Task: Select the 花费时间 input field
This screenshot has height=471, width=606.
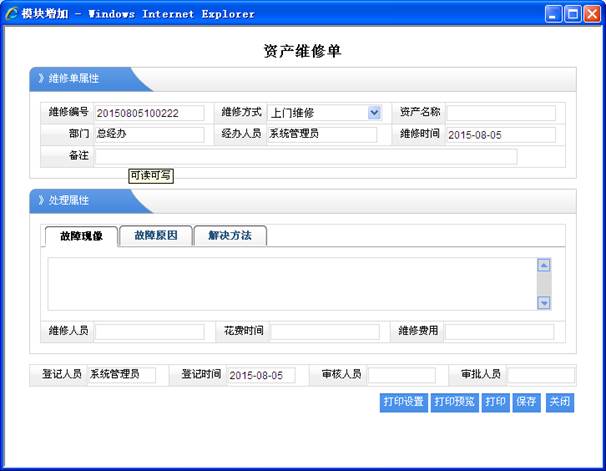Action: pos(325,331)
